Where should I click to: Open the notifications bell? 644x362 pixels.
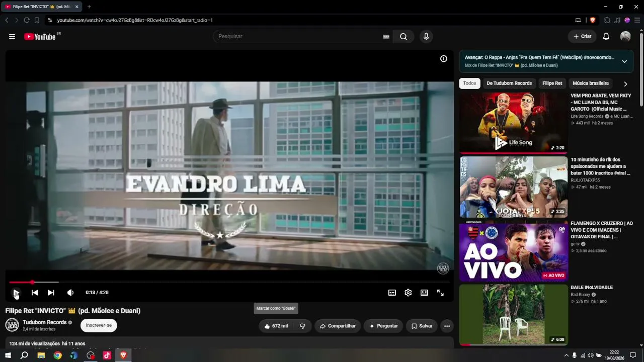click(606, 37)
